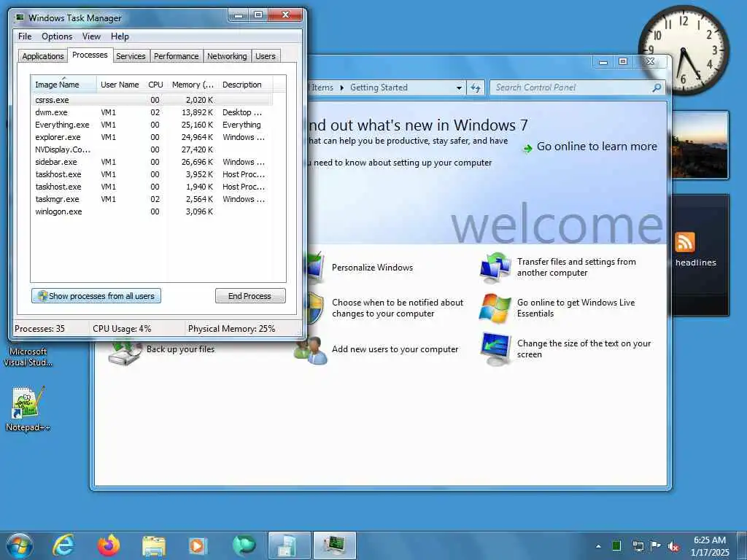The height and width of the screenshot is (560, 747).
Task: Click the RSS feed headlines gadget icon
Action: pos(684,242)
